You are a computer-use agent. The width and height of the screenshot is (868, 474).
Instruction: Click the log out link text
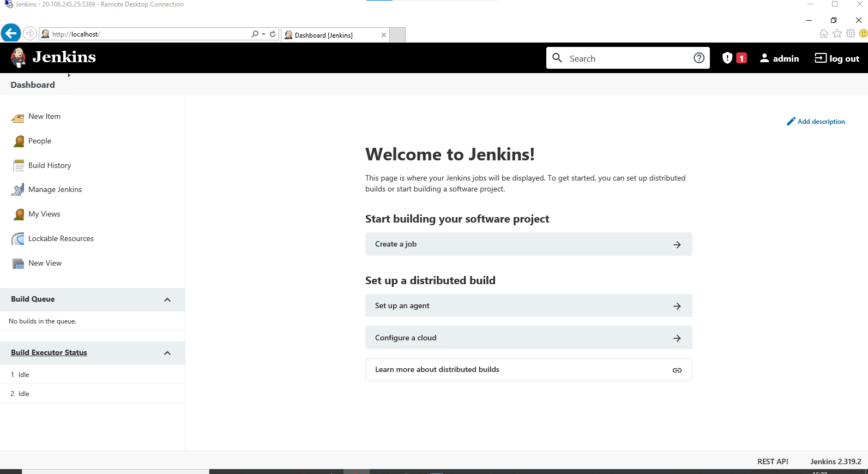click(x=844, y=58)
